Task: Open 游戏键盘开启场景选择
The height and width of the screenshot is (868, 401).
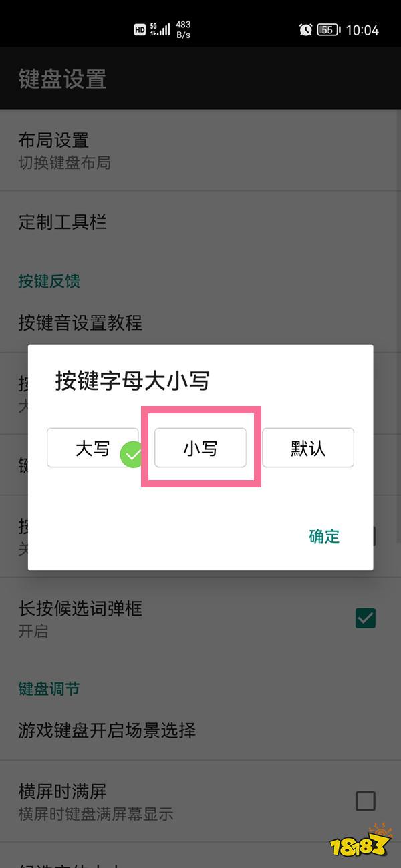Action: (200, 730)
